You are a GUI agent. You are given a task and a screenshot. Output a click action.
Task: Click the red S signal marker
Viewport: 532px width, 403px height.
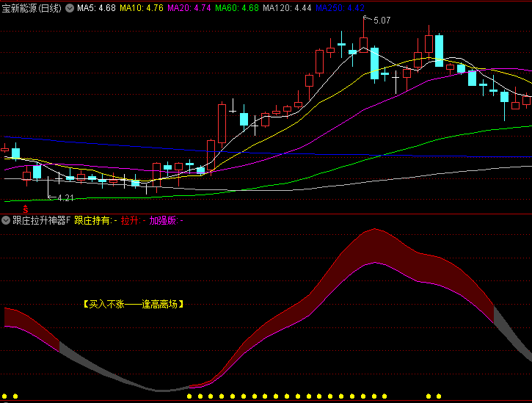25,208
